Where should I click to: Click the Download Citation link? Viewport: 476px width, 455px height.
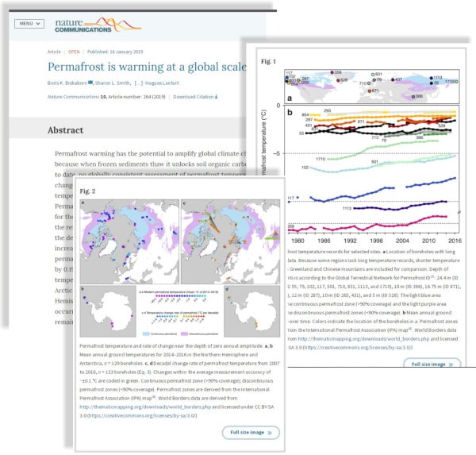tap(194, 97)
